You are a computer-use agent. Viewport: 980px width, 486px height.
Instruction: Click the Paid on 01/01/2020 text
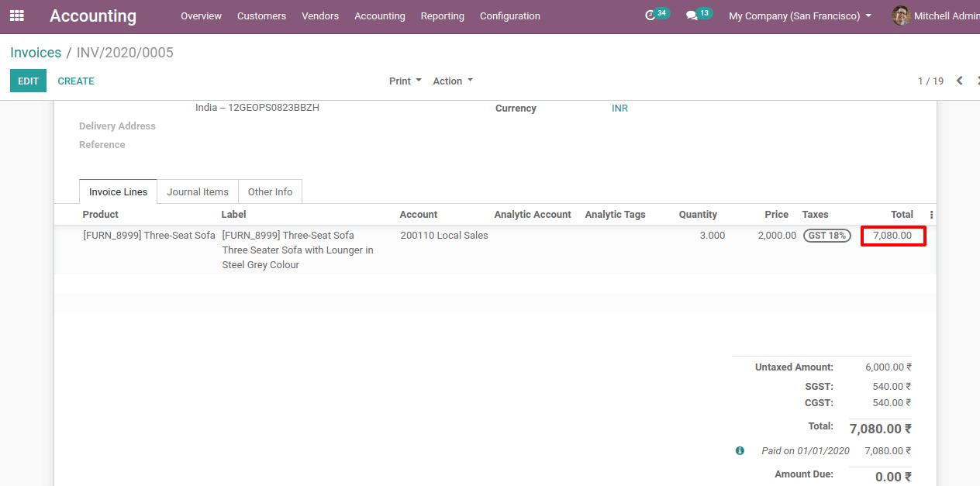click(806, 451)
